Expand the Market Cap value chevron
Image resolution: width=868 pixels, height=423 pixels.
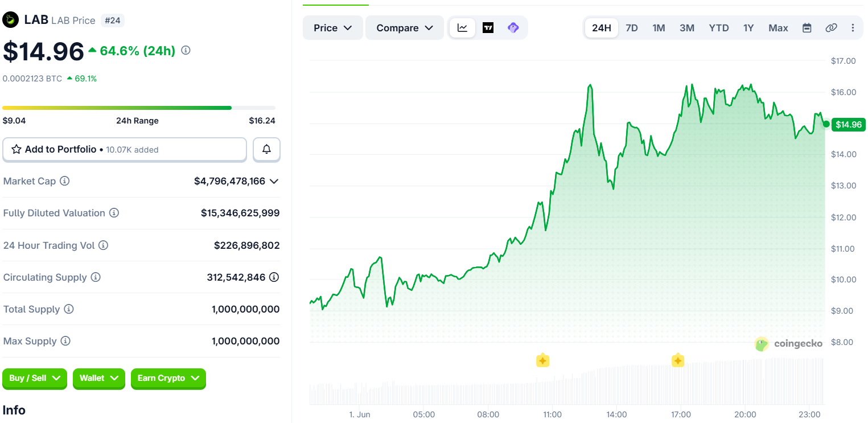click(x=274, y=181)
